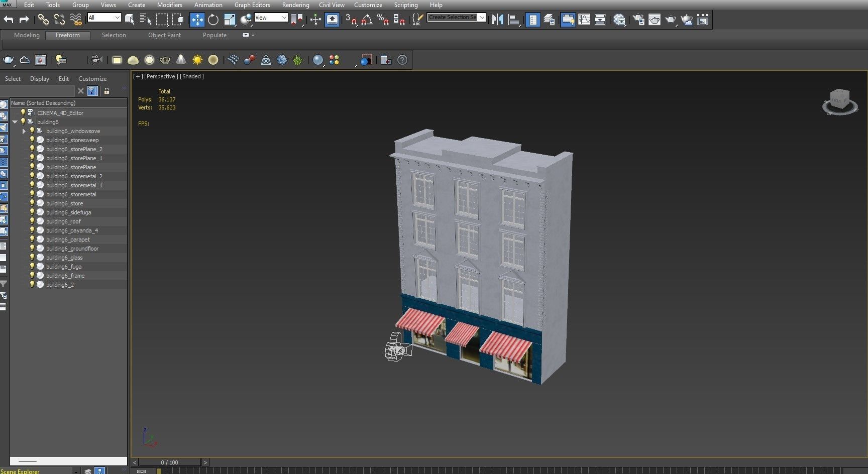The height and width of the screenshot is (474, 868).
Task: Open the Perspective viewport label menu
Action: (161, 76)
